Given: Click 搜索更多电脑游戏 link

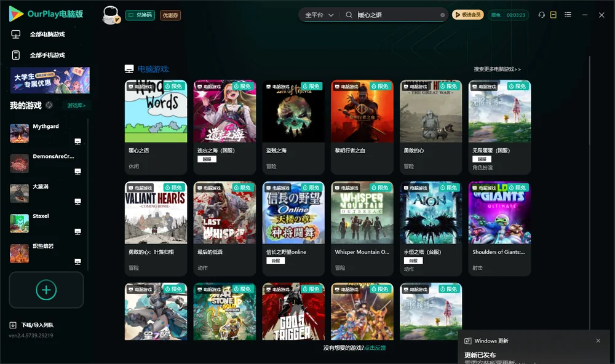Looking at the screenshot, I should 498,69.
